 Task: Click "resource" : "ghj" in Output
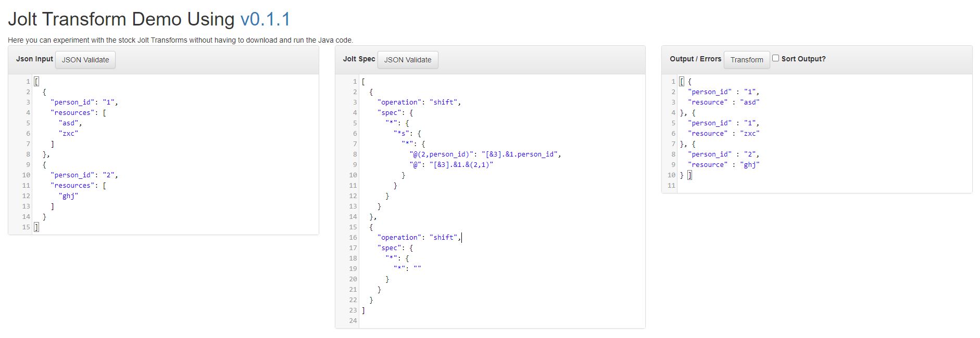724,165
